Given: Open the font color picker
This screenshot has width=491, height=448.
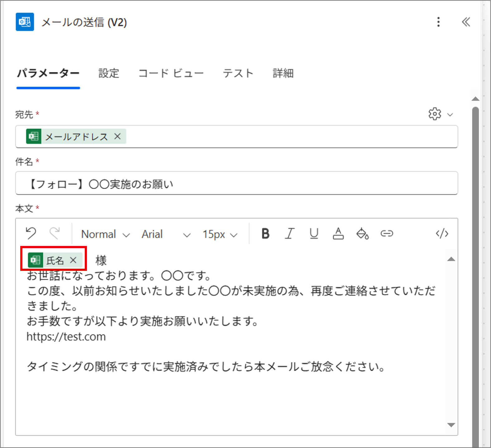Looking at the screenshot, I should point(338,233).
